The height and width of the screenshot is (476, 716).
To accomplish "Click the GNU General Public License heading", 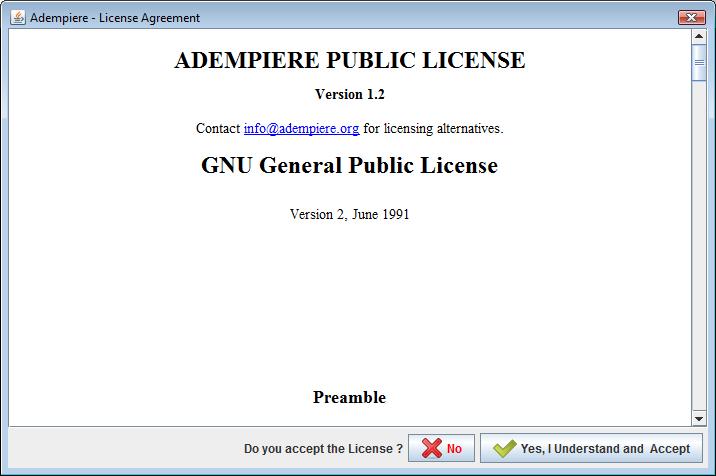I will coord(349,165).
